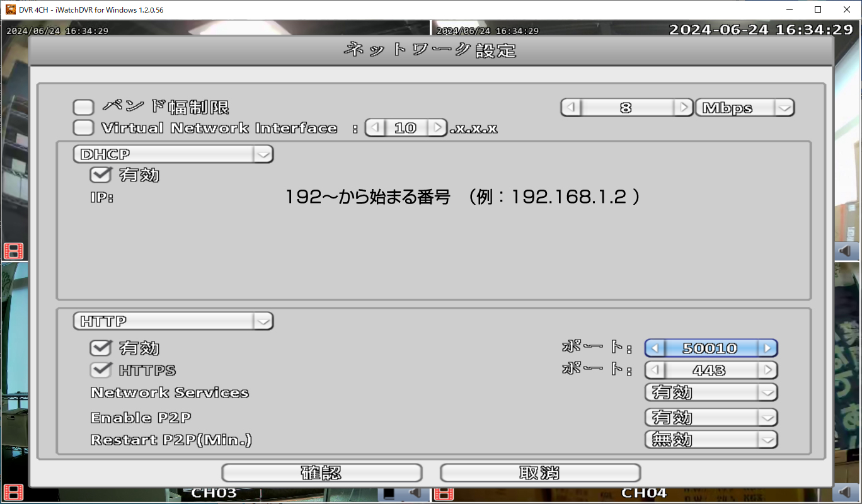Screen dimensions: 862x504
Task: Click the CH03 channel label
Action: coord(214,493)
